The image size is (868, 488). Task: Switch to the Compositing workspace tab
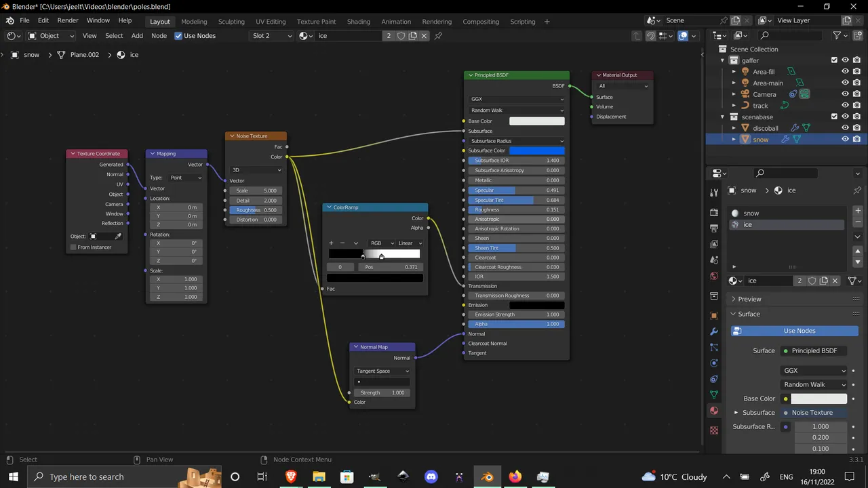[x=481, y=21]
